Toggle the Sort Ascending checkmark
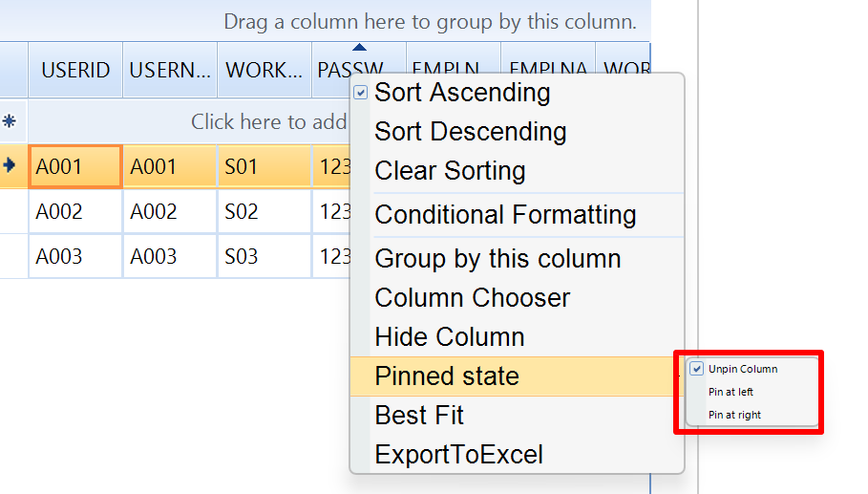The height and width of the screenshot is (494, 868). [x=360, y=93]
